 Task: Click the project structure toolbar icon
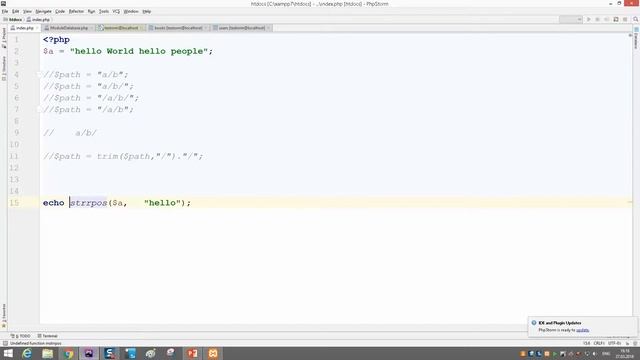pyautogui.click(x=616, y=19)
